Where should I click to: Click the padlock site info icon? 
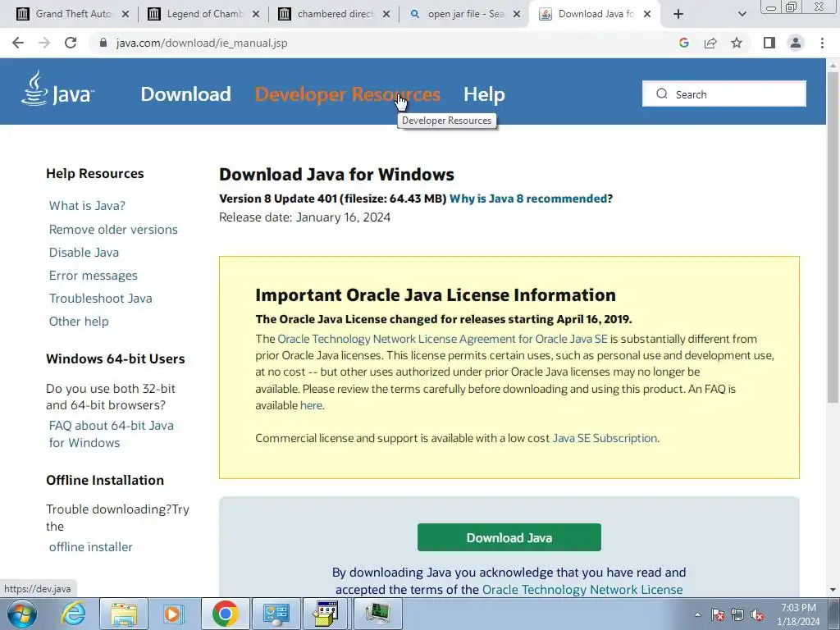(x=104, y=43)
